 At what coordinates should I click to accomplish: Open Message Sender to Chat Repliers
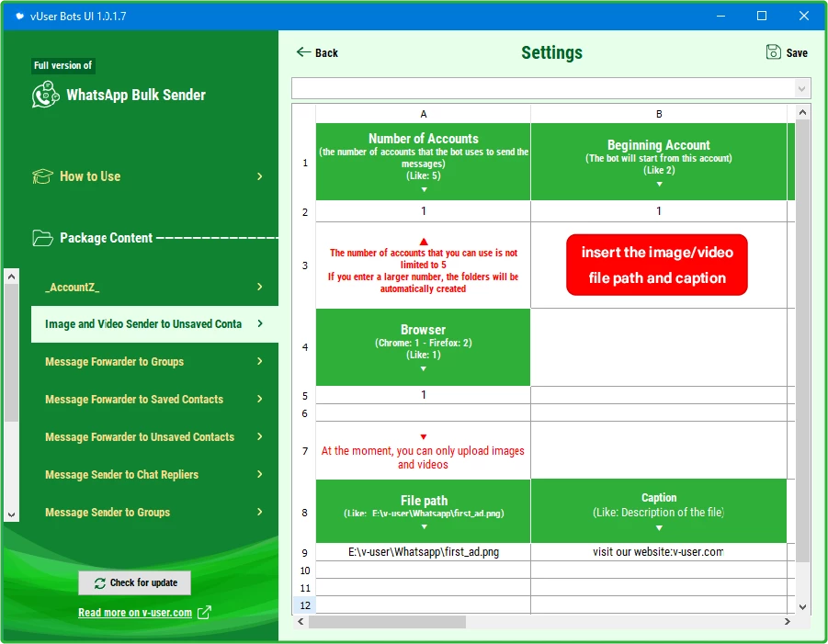pos(154,474)
